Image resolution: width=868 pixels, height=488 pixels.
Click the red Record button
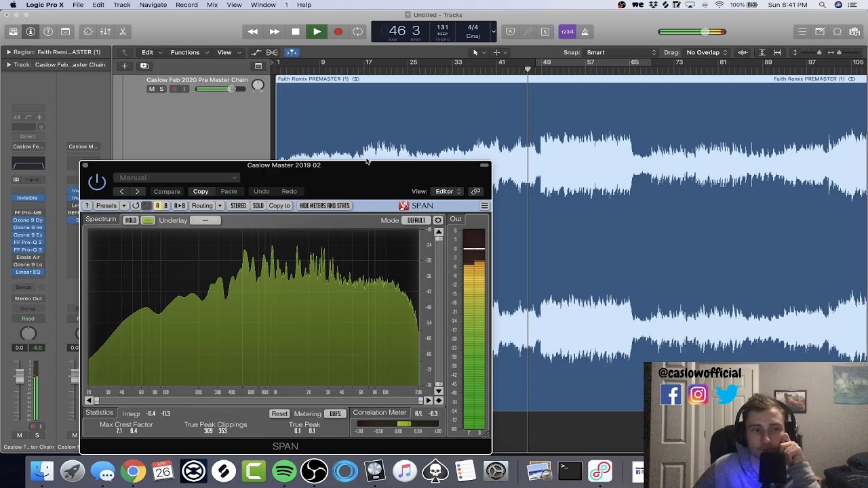pos(338,31)
